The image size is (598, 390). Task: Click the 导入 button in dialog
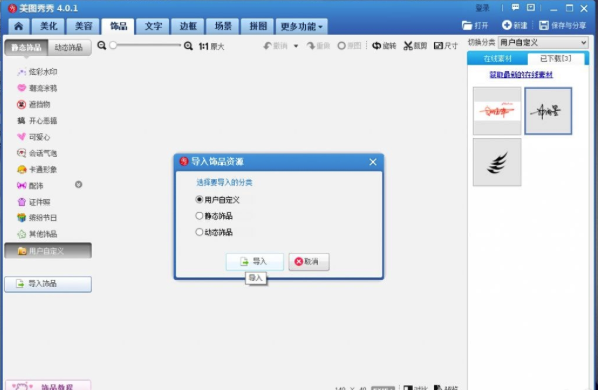point(255,262)
